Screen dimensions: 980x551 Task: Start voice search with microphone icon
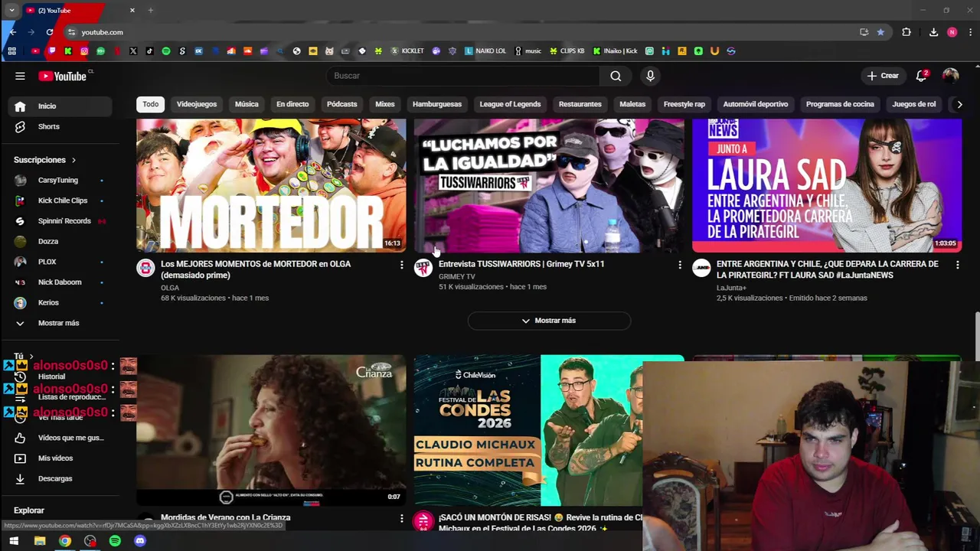tap(650, 76)
